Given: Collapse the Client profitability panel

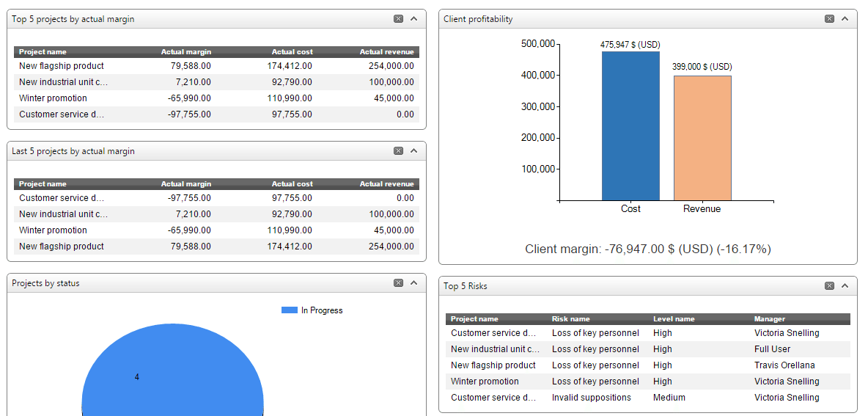Looking at the screenshot, I should [x=845, y=19].
